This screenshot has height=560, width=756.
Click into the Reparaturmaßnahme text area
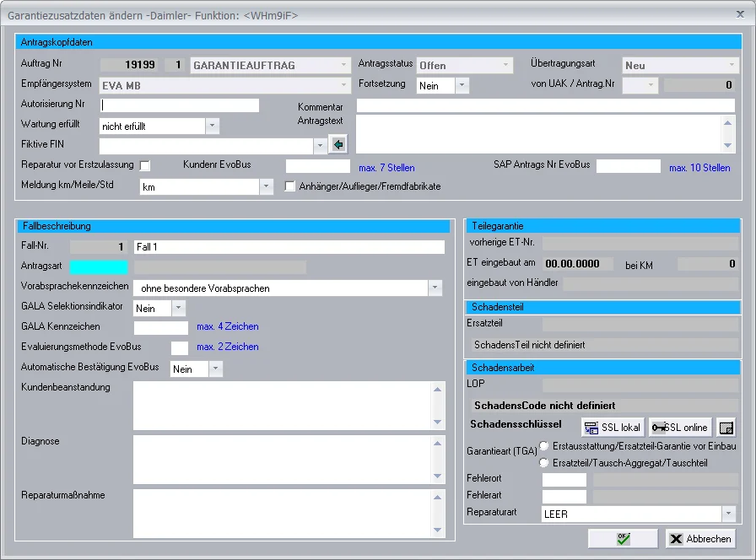(283, 514)
